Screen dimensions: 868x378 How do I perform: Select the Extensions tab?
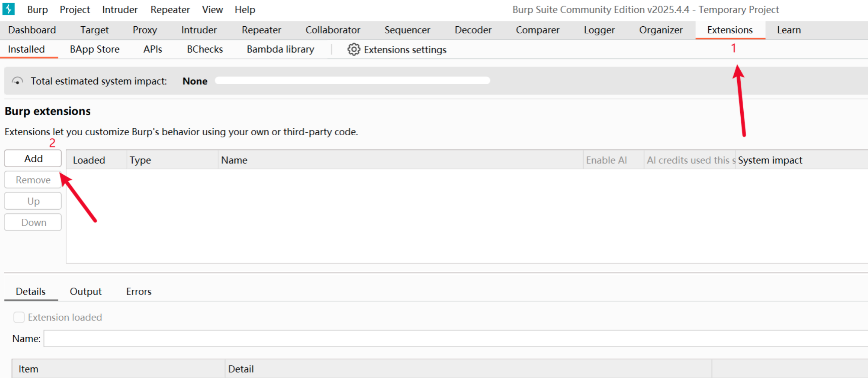pos(730,30)
